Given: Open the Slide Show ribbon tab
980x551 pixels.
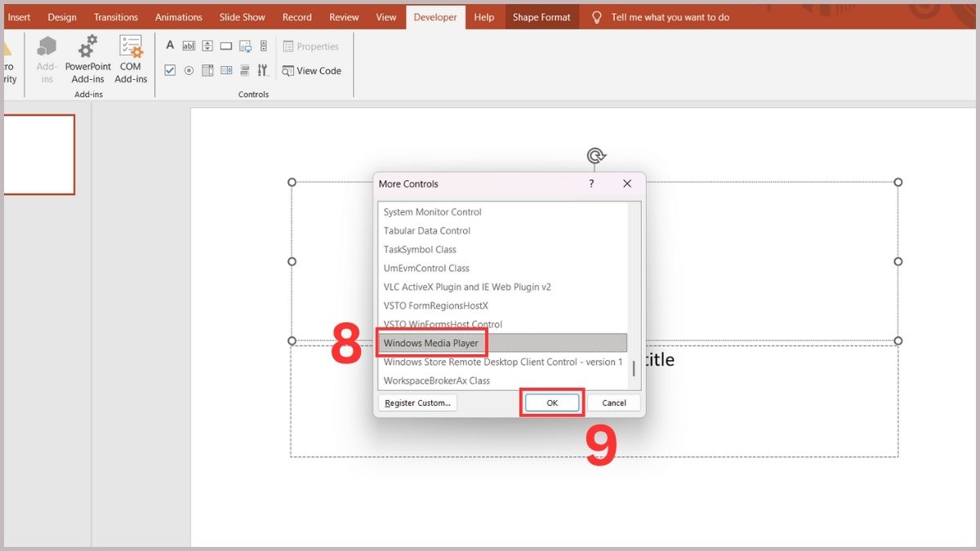Looking at the screenshot, I should (242, 17).
